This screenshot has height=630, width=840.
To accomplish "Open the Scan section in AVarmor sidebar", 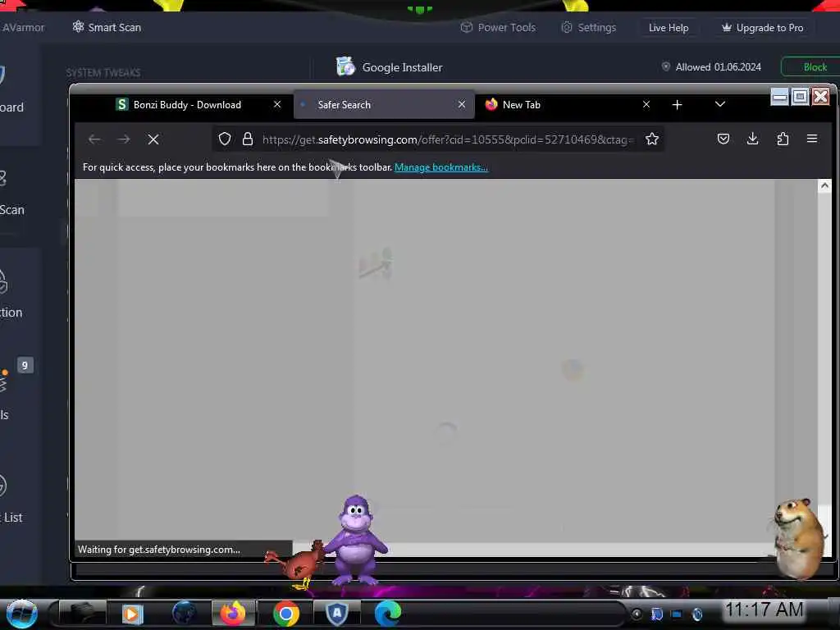I will [11, 195].
